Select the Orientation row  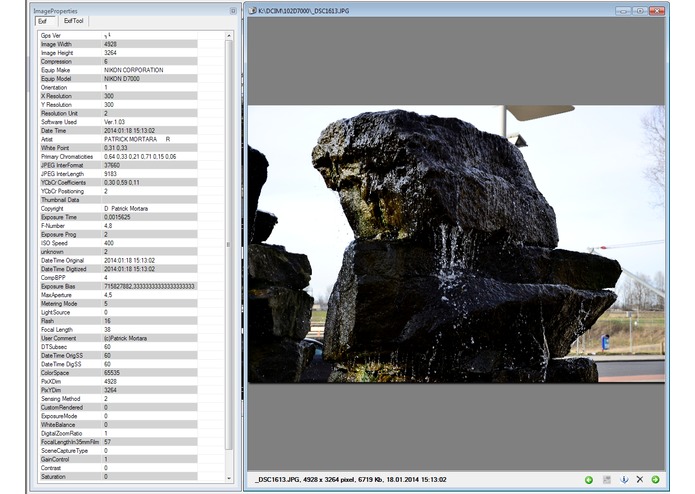tap(118, 87)
